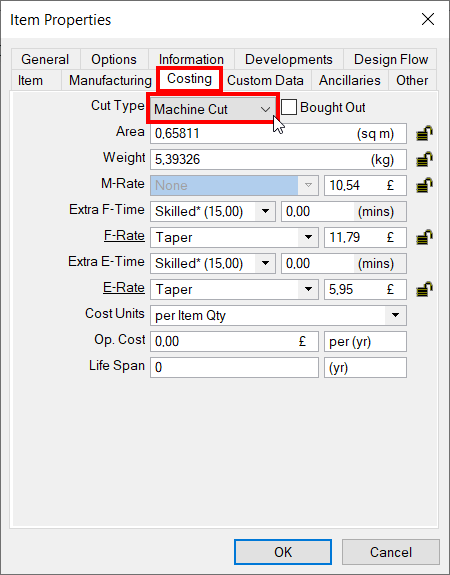Click the M-Rate 10,54 price field
450x575 pixels.
pos(365,185)
